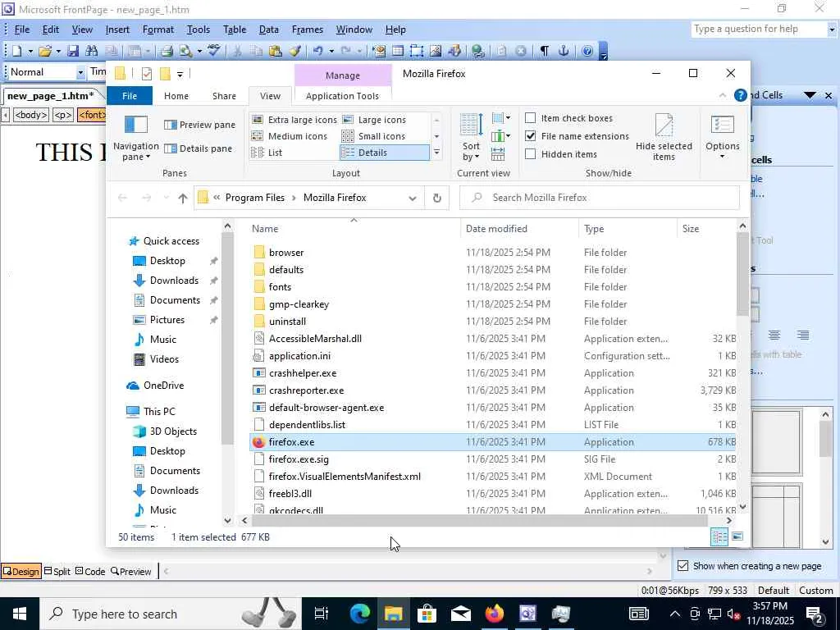Viewport: 840px width, 630px height.
Task: Enable Hidden items checkbox
Action: pyautogui.click(x=531, y=154)
